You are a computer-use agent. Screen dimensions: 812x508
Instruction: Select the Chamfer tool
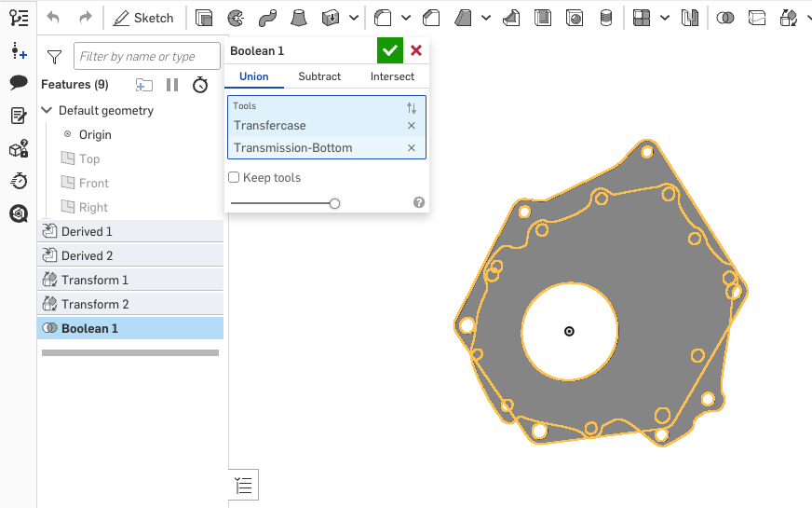point(431,18)
